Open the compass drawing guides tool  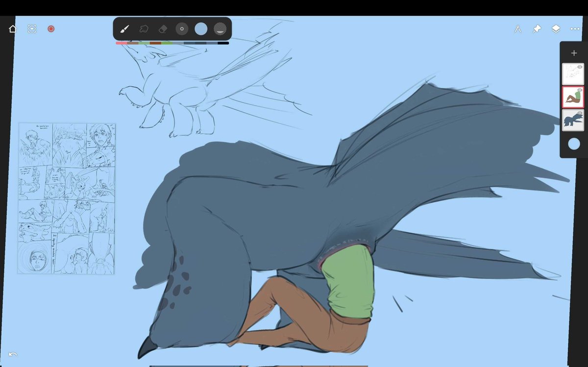[518, 29]
